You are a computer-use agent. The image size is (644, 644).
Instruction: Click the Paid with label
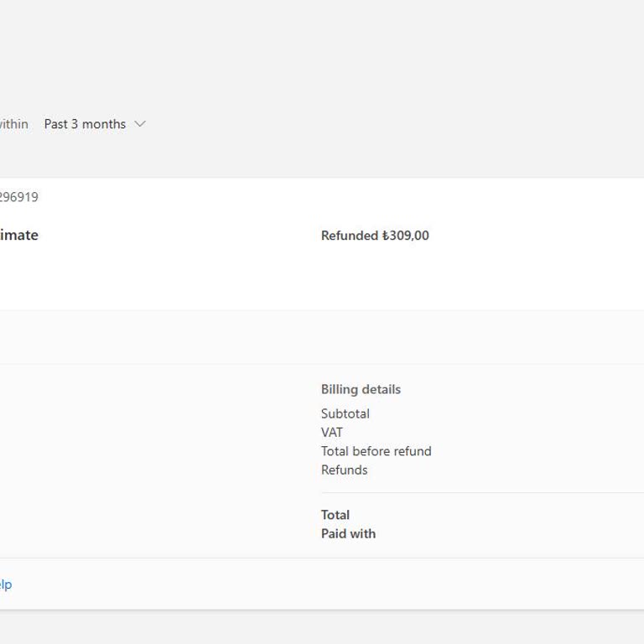point(348,533)
